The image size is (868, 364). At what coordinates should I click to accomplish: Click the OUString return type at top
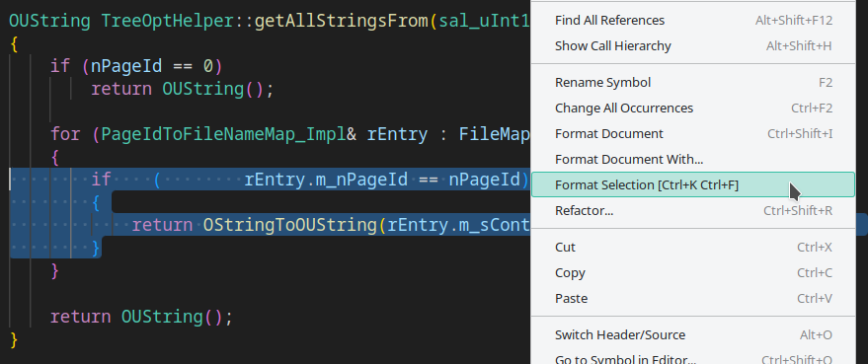click(x=49, y=21)
